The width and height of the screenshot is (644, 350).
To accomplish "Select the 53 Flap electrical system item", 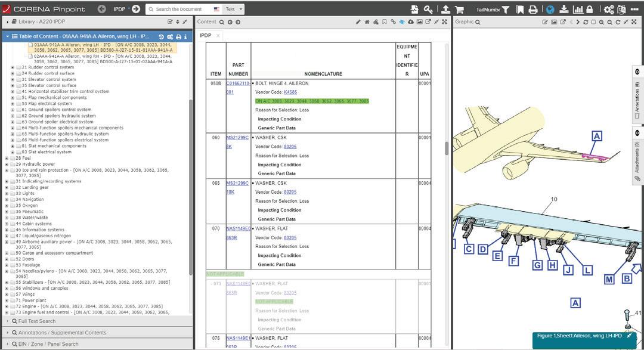I will (47, 104).
